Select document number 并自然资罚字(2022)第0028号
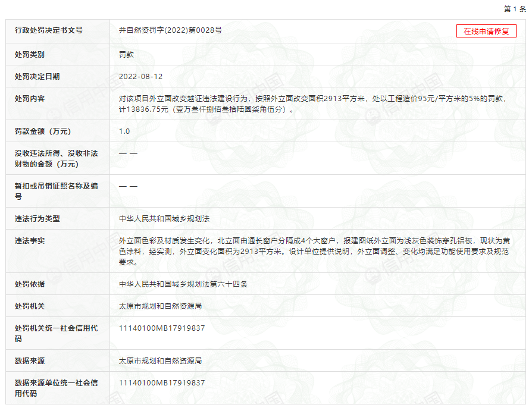 (x=170, y=30)
